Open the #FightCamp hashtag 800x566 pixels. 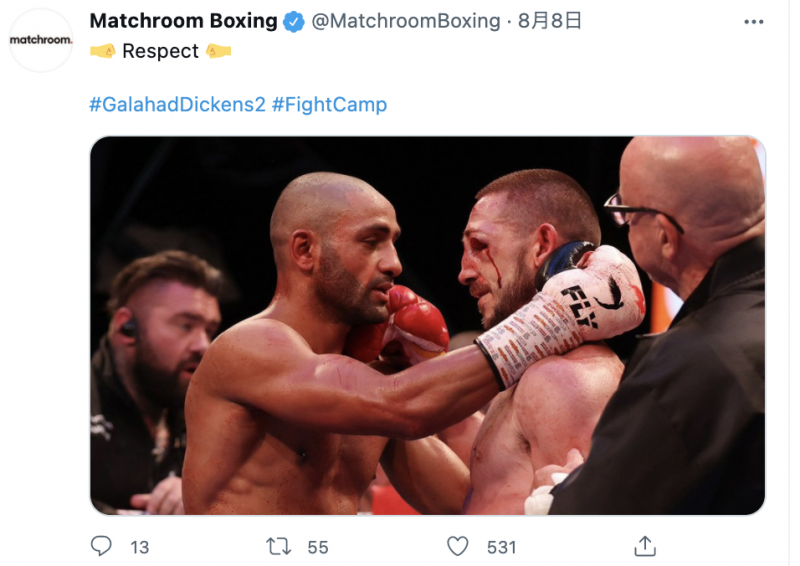tap(330, 105)
